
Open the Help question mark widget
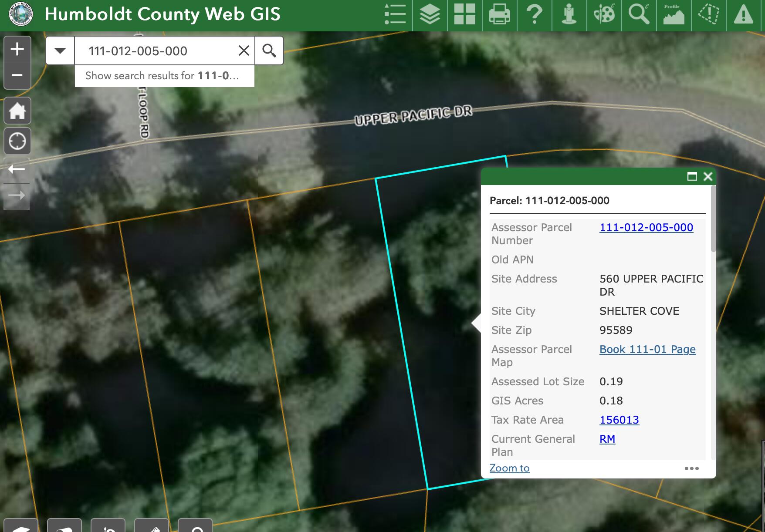coord(535,14)
